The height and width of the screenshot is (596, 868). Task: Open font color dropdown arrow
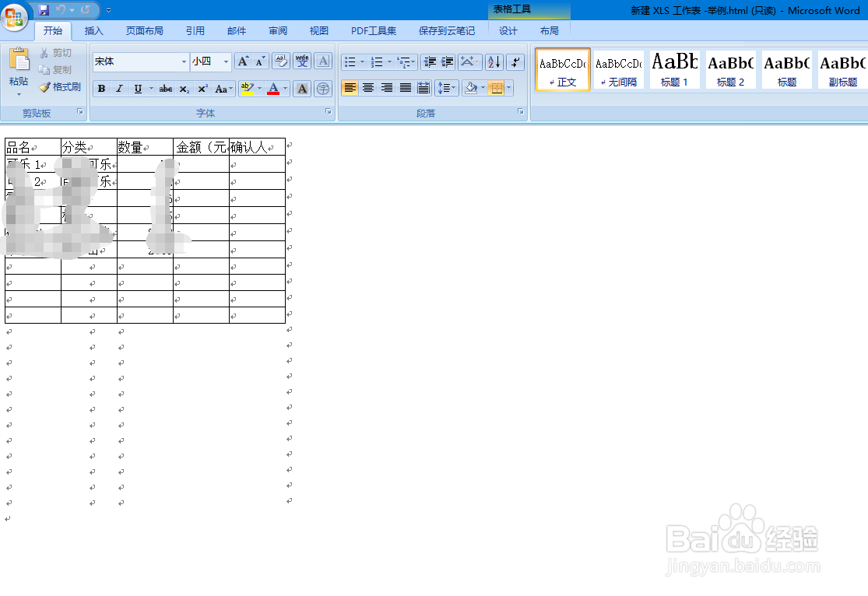tap(286, 89)
